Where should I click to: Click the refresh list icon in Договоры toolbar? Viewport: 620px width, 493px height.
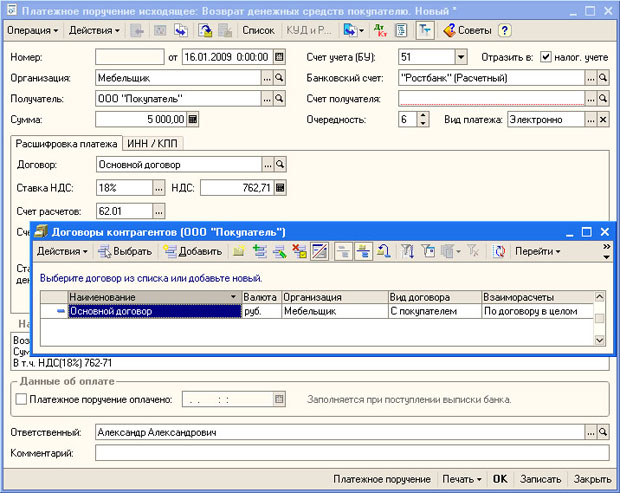[499, 251]
